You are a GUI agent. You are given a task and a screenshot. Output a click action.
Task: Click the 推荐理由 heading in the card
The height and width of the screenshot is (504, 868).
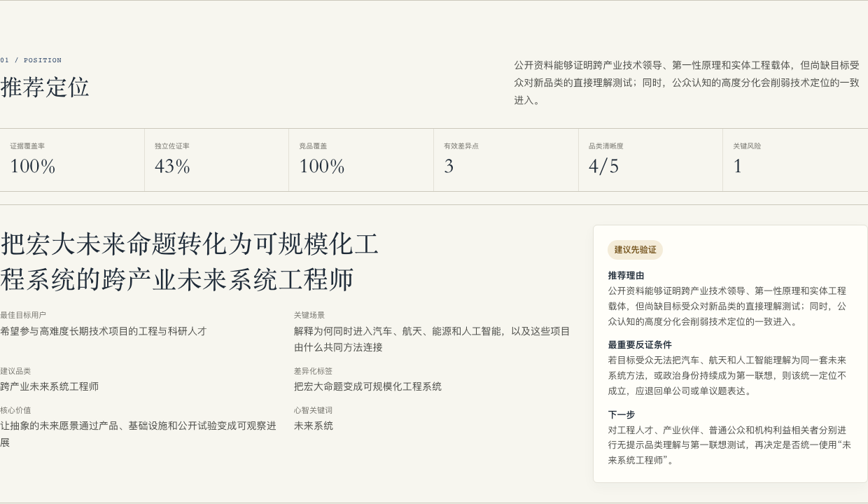[626, 276]
